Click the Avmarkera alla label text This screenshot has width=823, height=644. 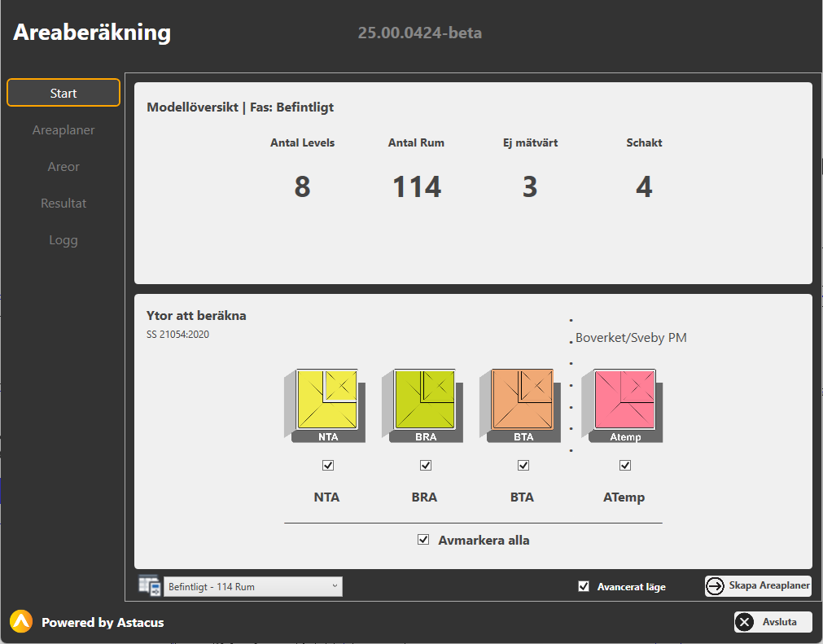click(484, 540)
